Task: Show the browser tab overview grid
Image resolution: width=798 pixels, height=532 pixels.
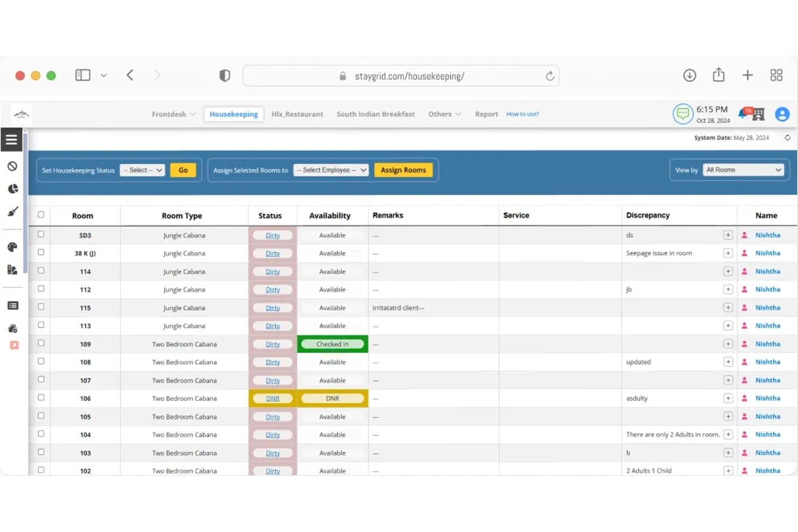Action: 776,75
